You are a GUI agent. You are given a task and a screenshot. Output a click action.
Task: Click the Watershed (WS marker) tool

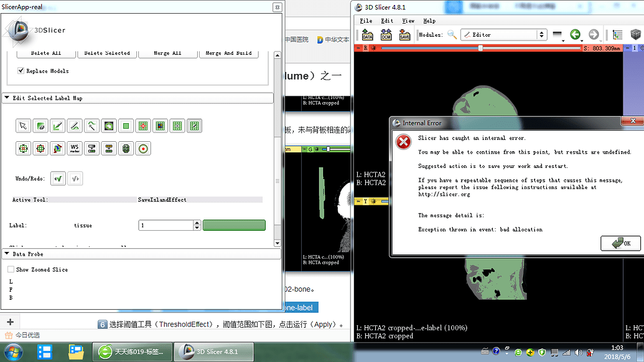[x=75, y=149]
